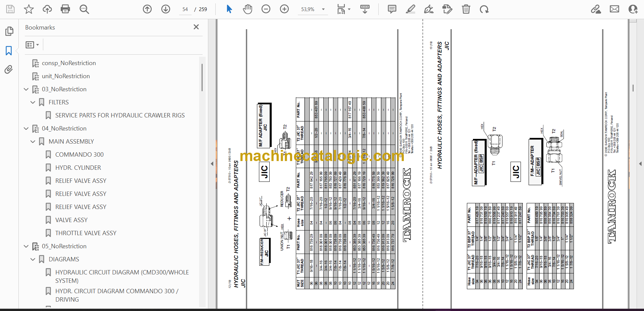Grab the document vertical scrollbar

(x=633, y=88)
